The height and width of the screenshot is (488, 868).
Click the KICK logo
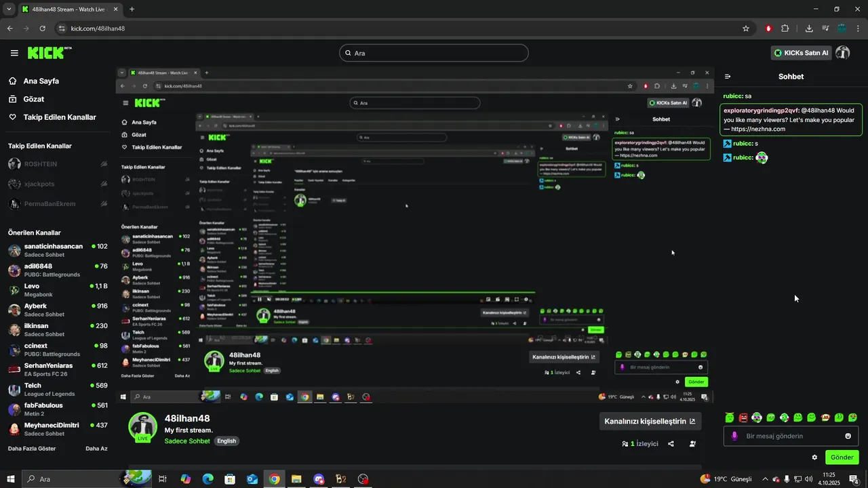click(x=50, y=53)
